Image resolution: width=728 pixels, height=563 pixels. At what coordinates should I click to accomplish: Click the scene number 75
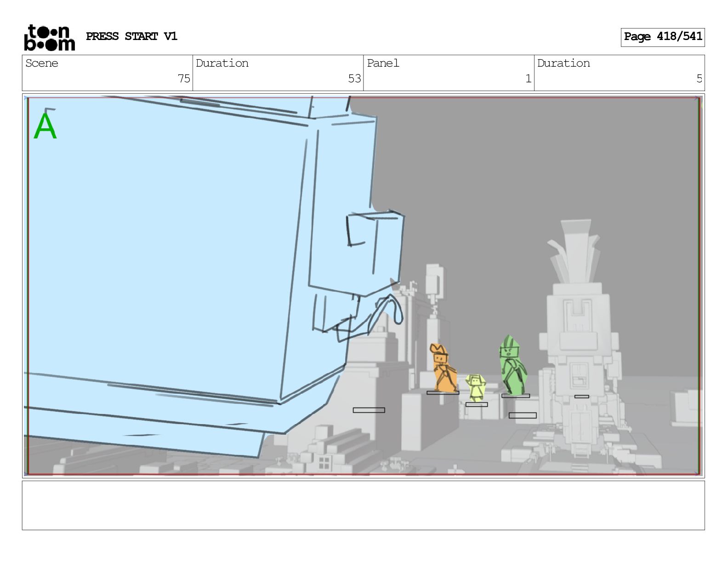tap(184, 79)
